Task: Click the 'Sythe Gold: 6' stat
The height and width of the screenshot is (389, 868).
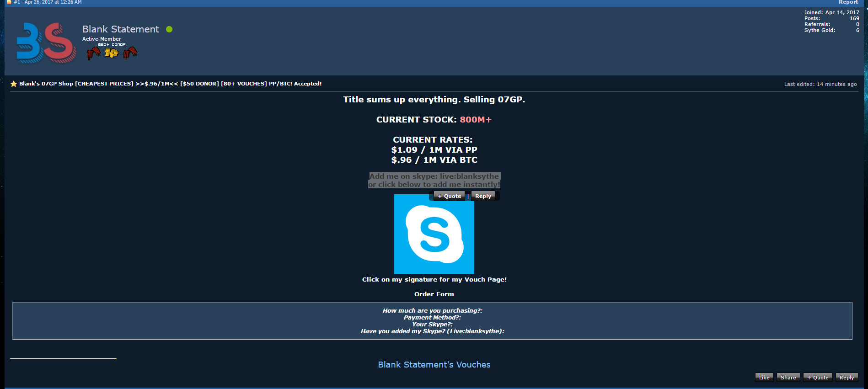Action: point(831,30)
